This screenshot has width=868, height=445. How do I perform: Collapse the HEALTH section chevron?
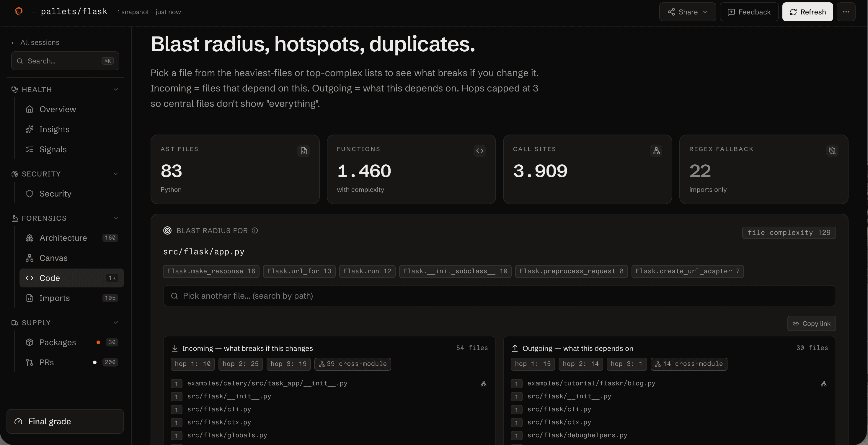pos(116,90)
